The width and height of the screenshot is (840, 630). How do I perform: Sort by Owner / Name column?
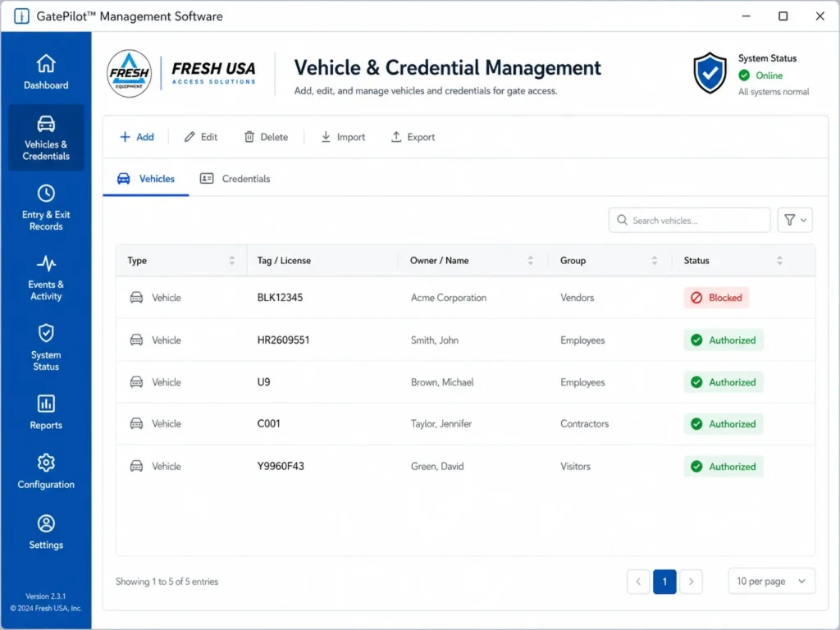pos(531,260)
